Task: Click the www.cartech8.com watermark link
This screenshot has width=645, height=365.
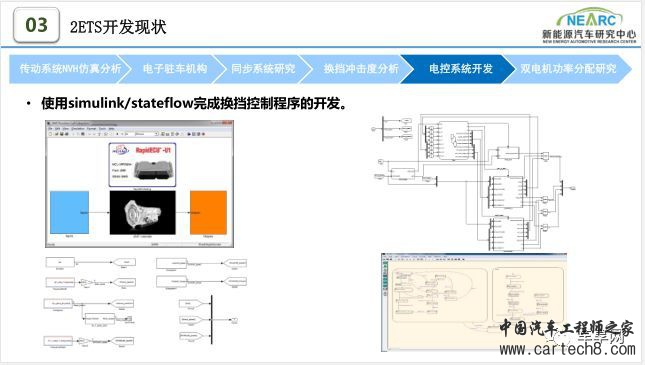Action: (x=568, y=349)
